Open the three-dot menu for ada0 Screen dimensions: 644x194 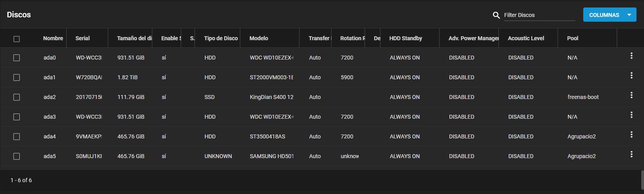point(631,56)
